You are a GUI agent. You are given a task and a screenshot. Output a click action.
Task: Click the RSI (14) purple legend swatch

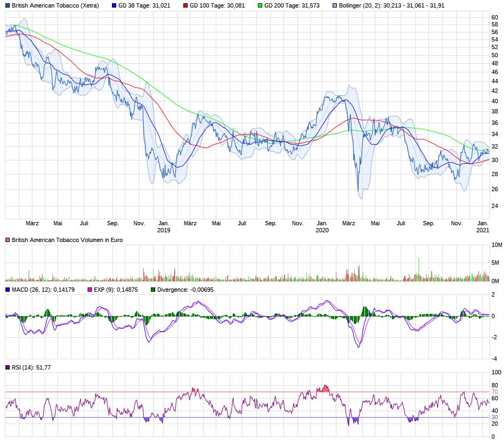(x=8, y=367)
